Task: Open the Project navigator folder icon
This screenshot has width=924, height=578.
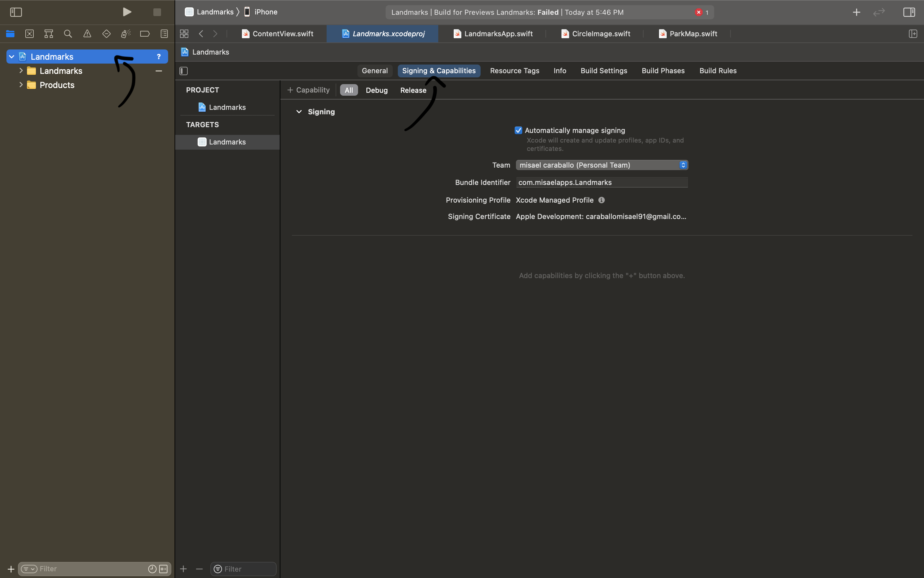Action: pyautogui.click(x=10, y=34)
